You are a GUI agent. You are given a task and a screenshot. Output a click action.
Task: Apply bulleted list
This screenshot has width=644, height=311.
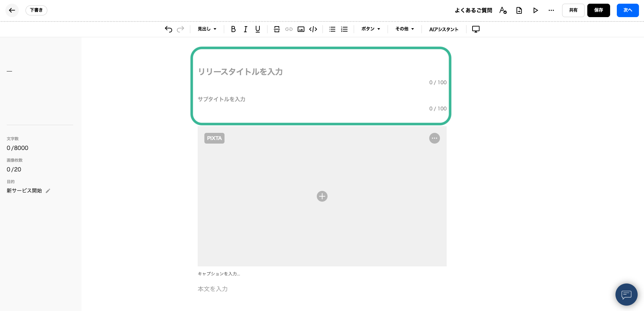click(332, 29)
